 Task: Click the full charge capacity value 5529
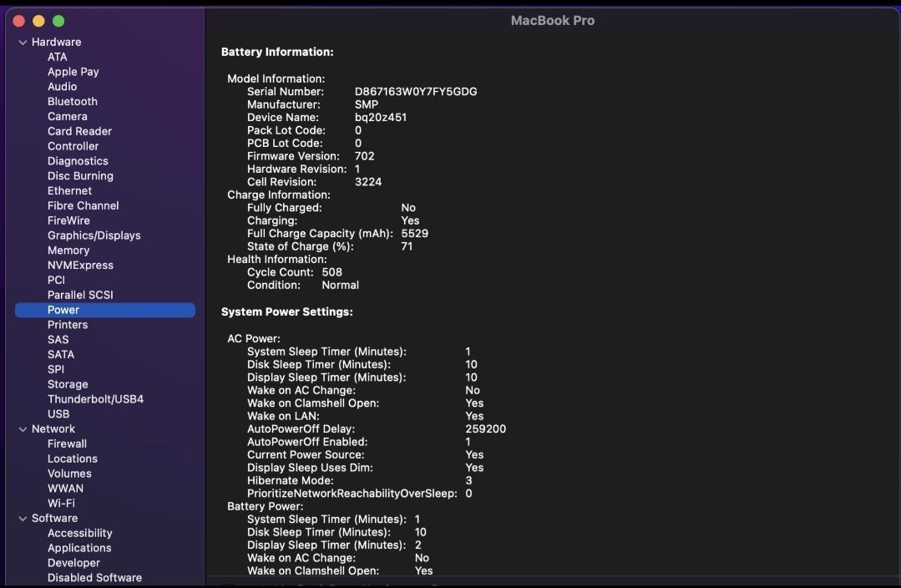415,234
